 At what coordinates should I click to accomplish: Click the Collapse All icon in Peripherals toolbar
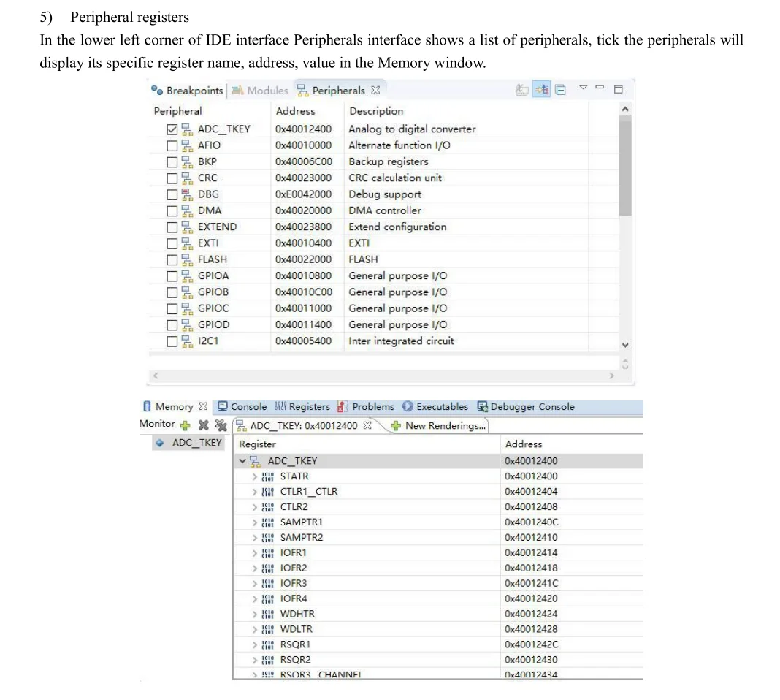click(561, 90)
